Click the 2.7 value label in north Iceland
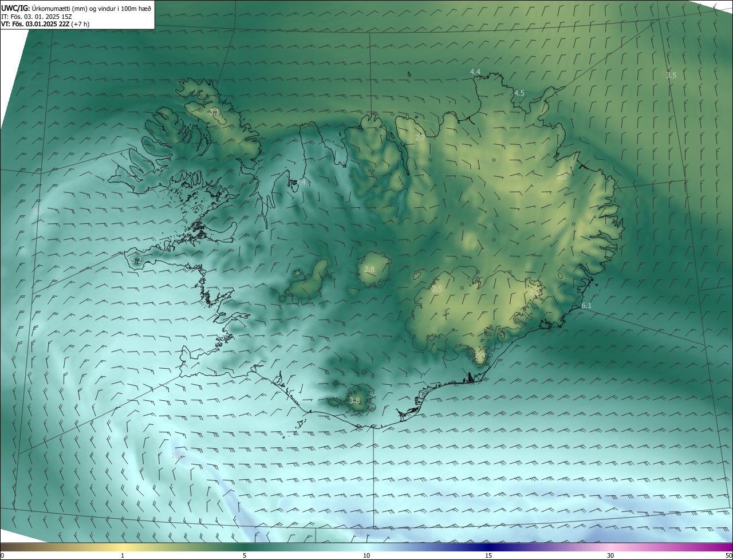 [x=420, y=138]
